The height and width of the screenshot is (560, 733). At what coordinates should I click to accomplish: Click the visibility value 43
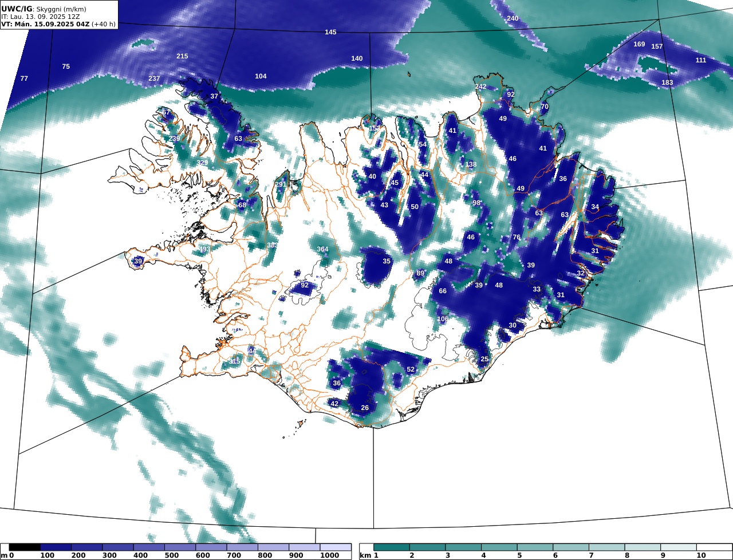point(384,205)
